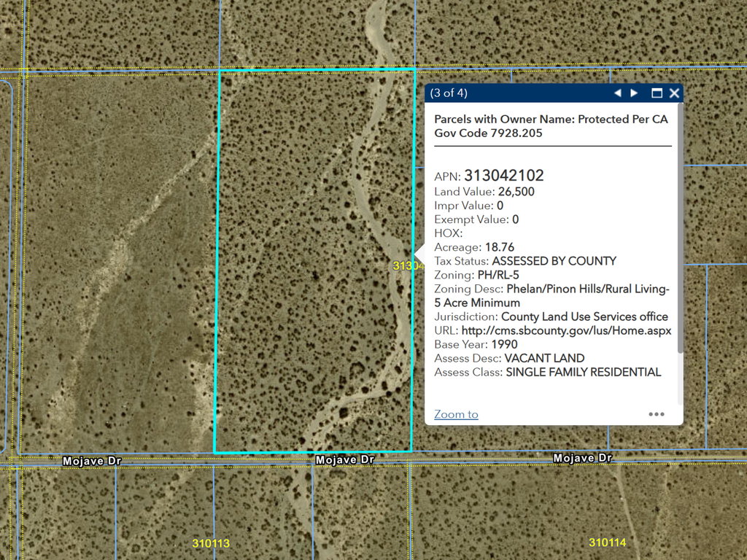Click the Land Value 26,500 text
The image size is (747, 560).
pyautogui.click(x=516, y=192)
